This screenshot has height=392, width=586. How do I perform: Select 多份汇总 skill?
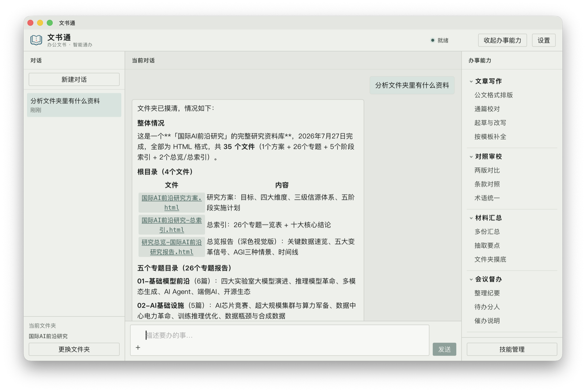(487, 232)
